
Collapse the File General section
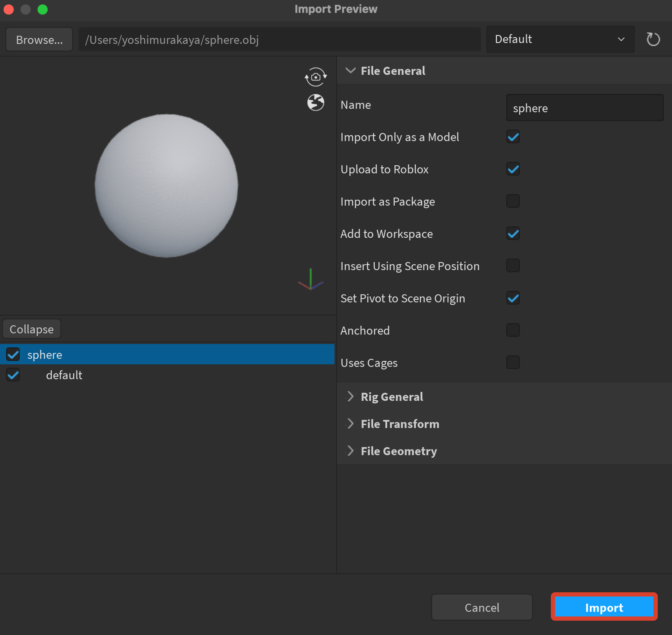pos(350,70)
